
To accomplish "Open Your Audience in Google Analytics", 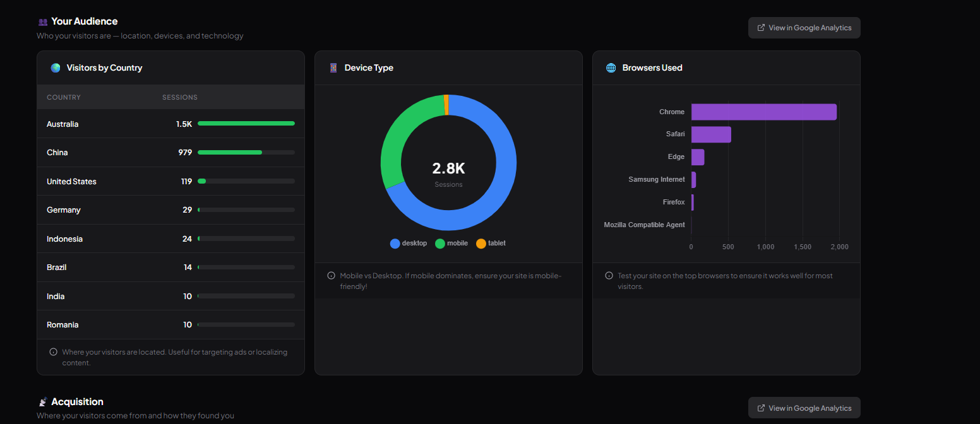I will (804, 28).
